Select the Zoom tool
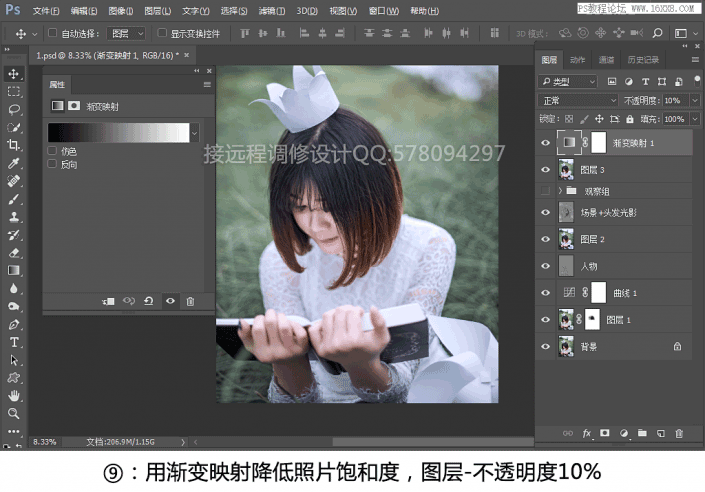The image size is (705, 492). tap(14, 413)
